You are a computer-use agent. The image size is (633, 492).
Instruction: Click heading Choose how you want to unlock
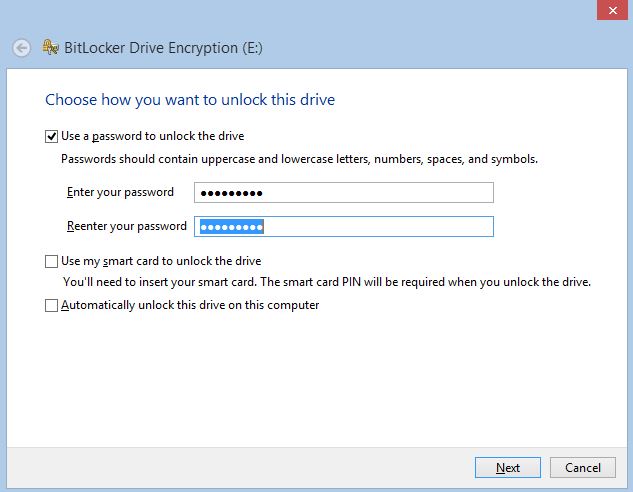click(190, 100)
